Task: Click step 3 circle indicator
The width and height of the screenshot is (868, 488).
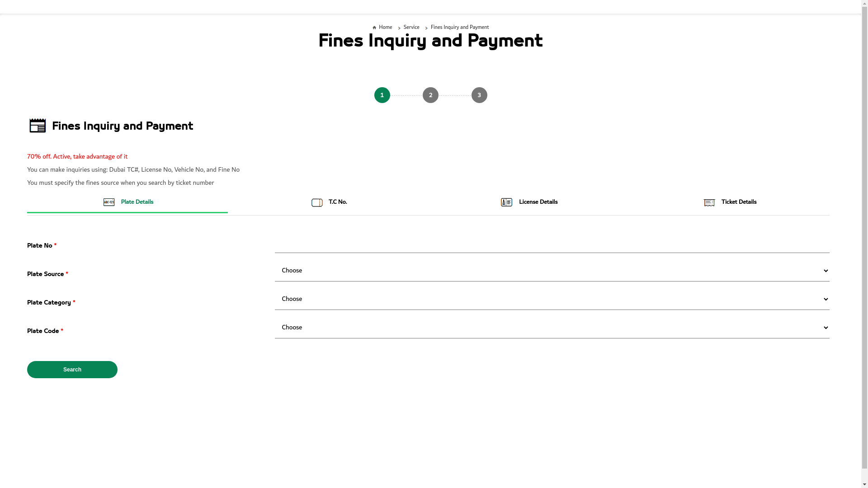Action: (479, 95)
